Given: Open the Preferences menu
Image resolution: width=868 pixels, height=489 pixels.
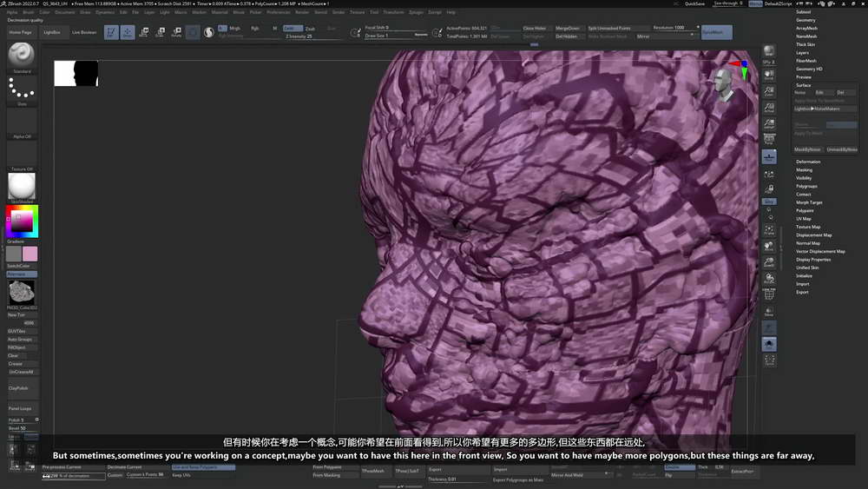Looking at the screenshot, I should [x=279, y=12].
